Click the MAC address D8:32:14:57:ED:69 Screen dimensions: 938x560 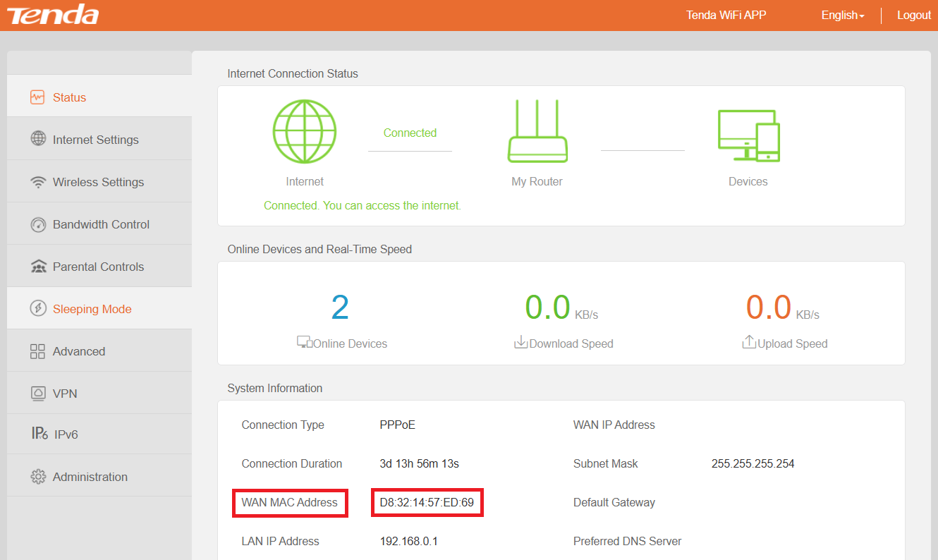click(427, 503)
